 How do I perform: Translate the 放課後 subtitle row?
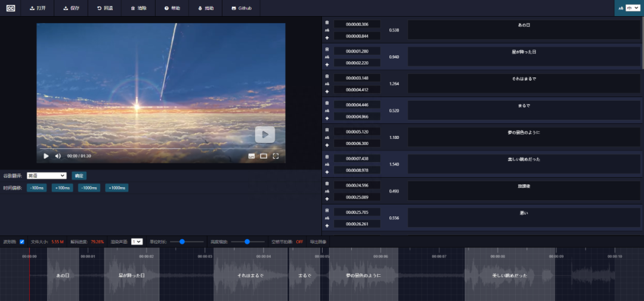[327, 191]
